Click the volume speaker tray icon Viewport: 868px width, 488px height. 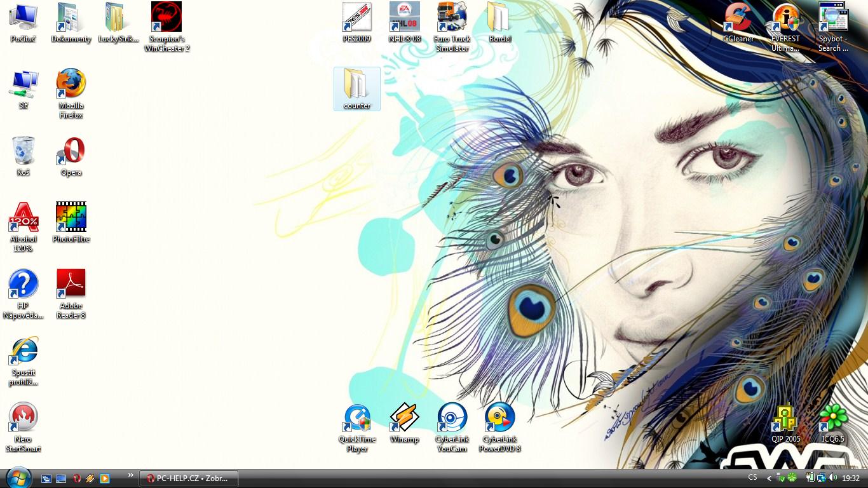(832, 477)
